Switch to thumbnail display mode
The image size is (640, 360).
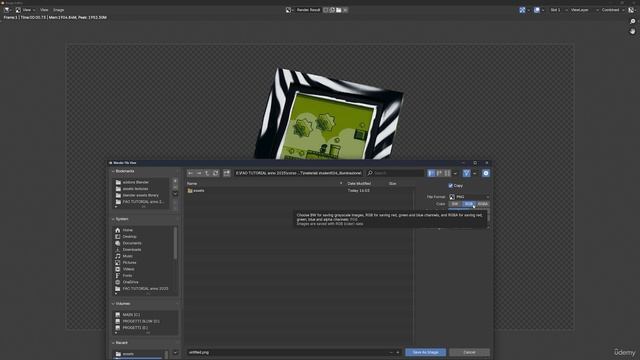point(447,173)
